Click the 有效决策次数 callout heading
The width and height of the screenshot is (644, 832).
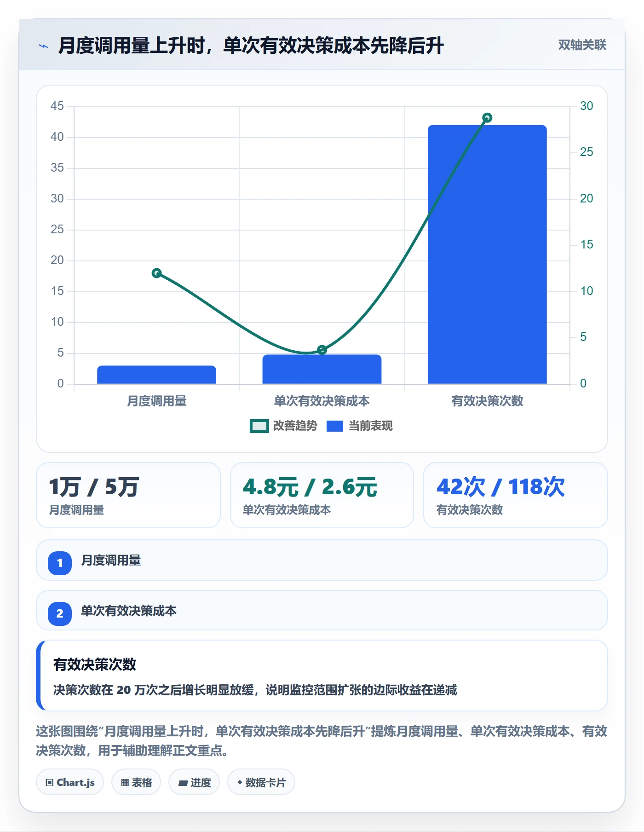click(95, 664)
